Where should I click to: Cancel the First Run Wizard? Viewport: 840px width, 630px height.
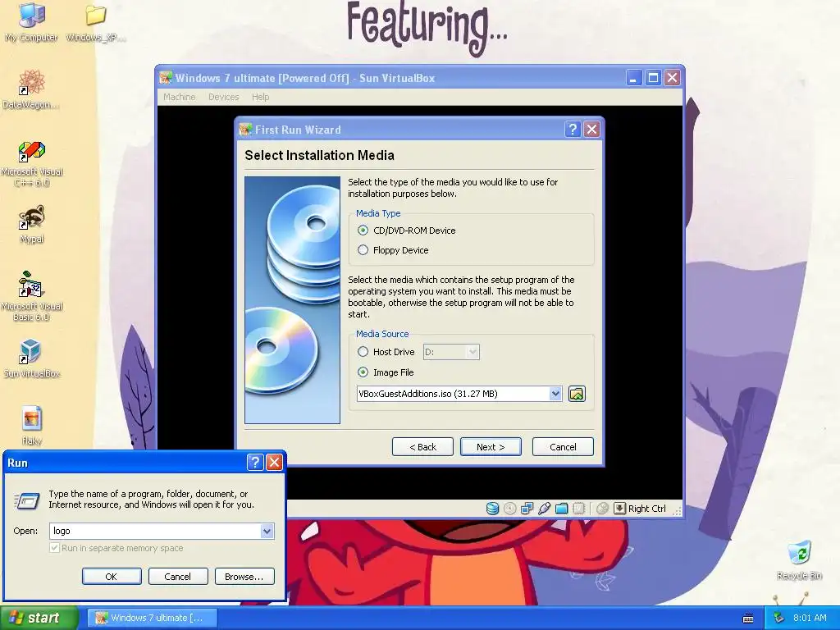coord(563,447)
